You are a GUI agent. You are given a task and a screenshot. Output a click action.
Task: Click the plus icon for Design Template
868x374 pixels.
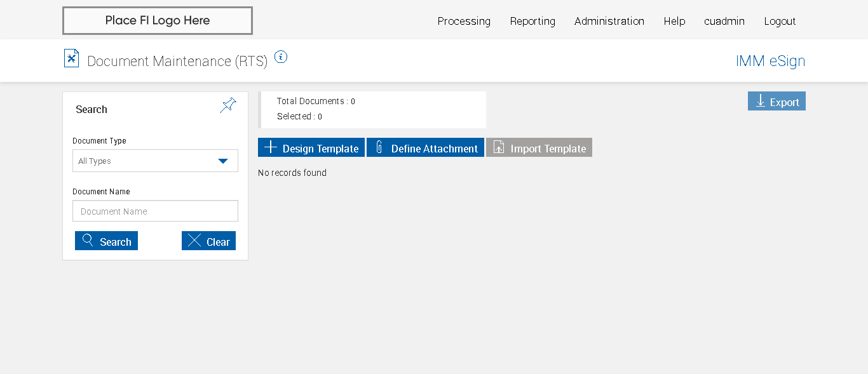[271, 147]
